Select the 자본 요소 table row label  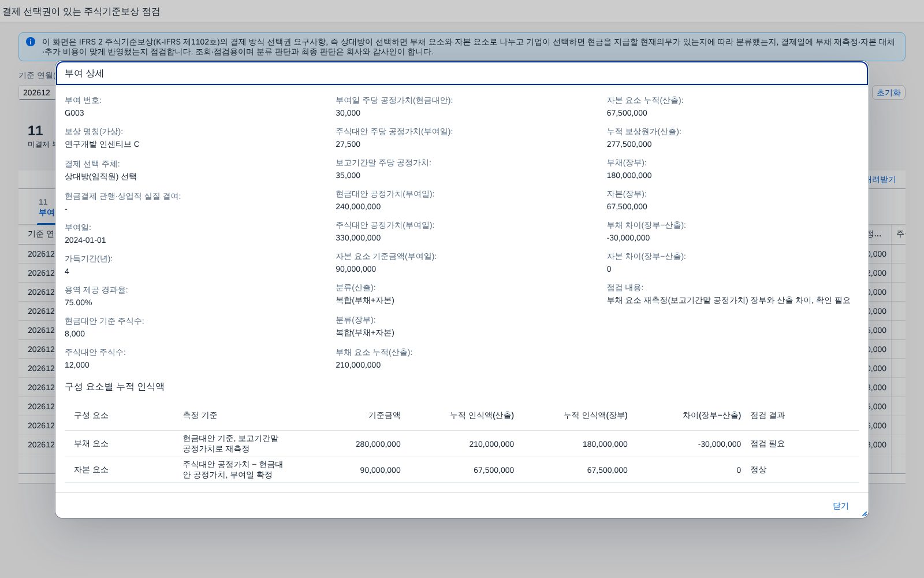click(91, 470)
